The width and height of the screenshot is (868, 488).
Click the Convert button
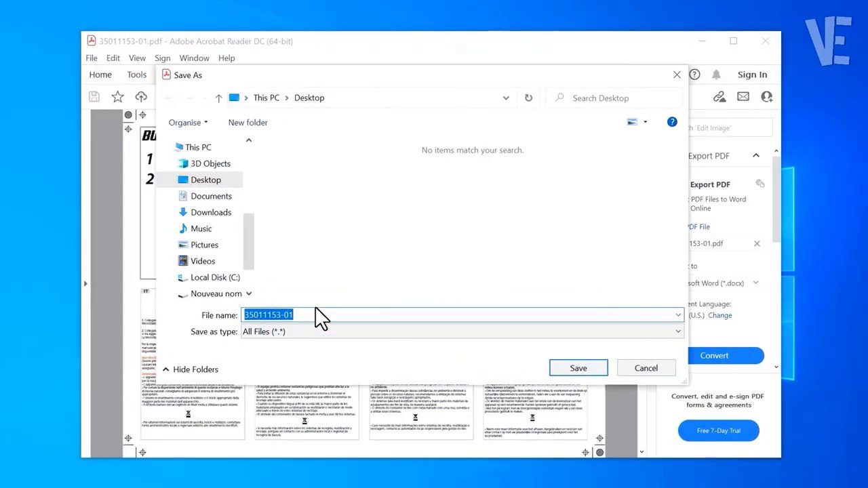(715, 356)
